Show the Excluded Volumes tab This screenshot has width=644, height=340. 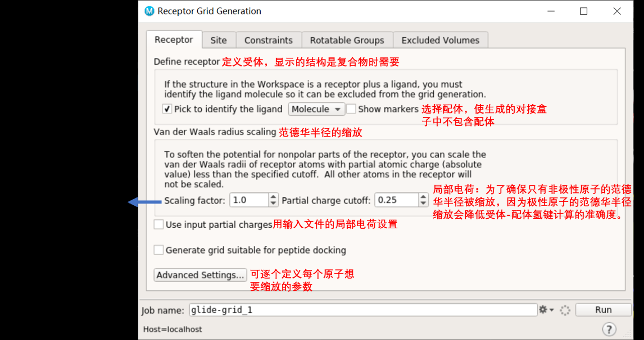(440, 40)
